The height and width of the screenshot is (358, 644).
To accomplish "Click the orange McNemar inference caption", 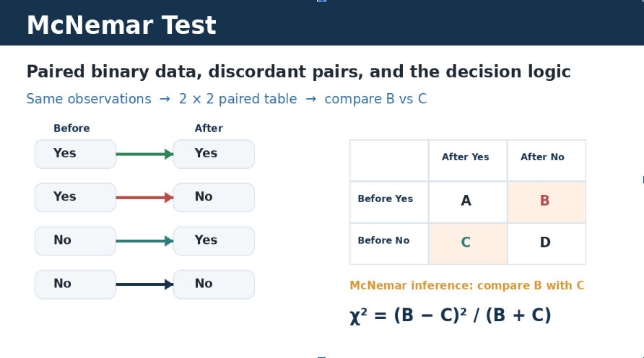I will pos(466,285).
